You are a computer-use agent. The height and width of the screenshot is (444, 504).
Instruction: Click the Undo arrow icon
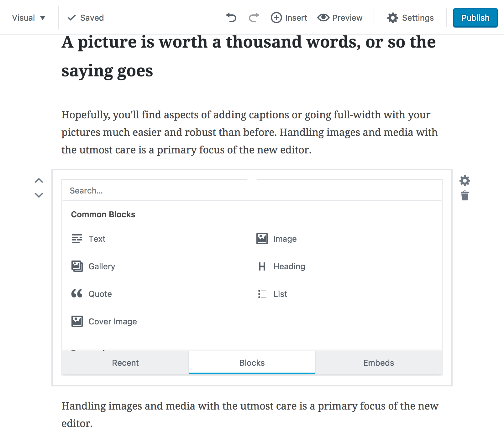tap(231, 18)
